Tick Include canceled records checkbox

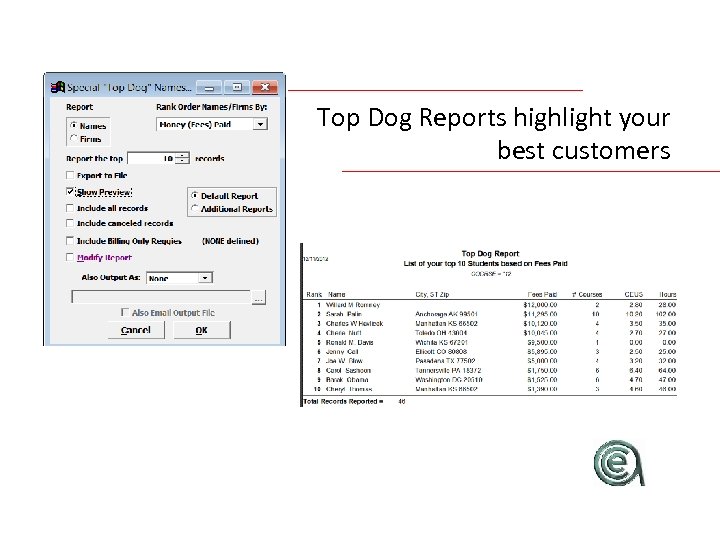click(x=70, y=223)
